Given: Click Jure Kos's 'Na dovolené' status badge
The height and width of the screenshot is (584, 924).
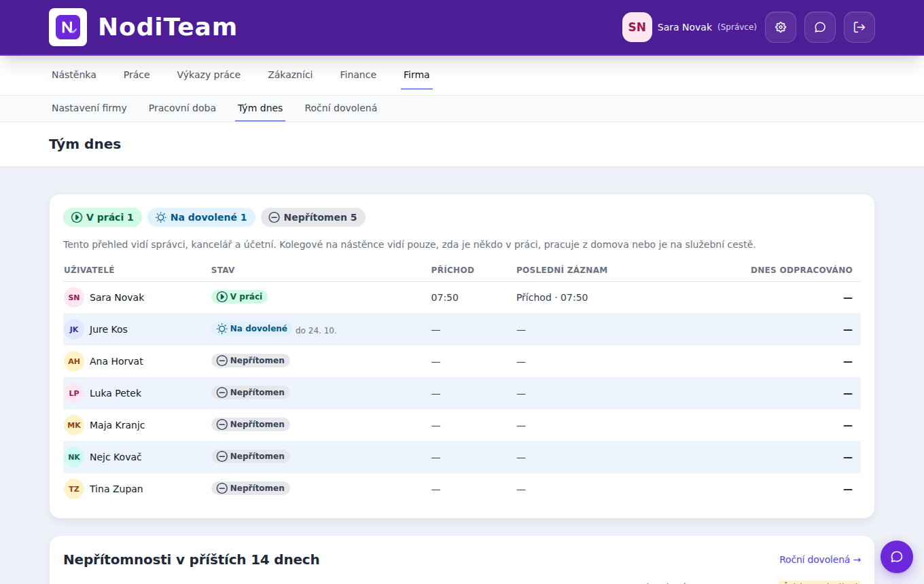Looking at the screenshot, I should pyautogui.click(x=251, y=329).
